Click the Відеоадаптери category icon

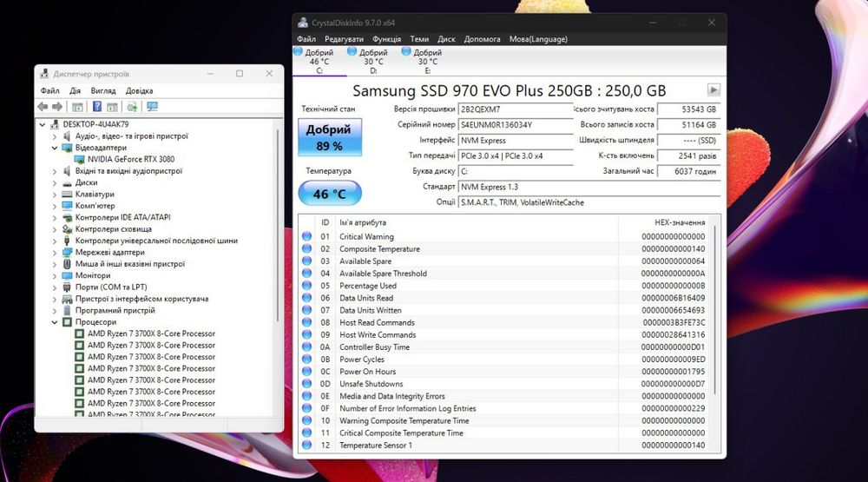67,148
